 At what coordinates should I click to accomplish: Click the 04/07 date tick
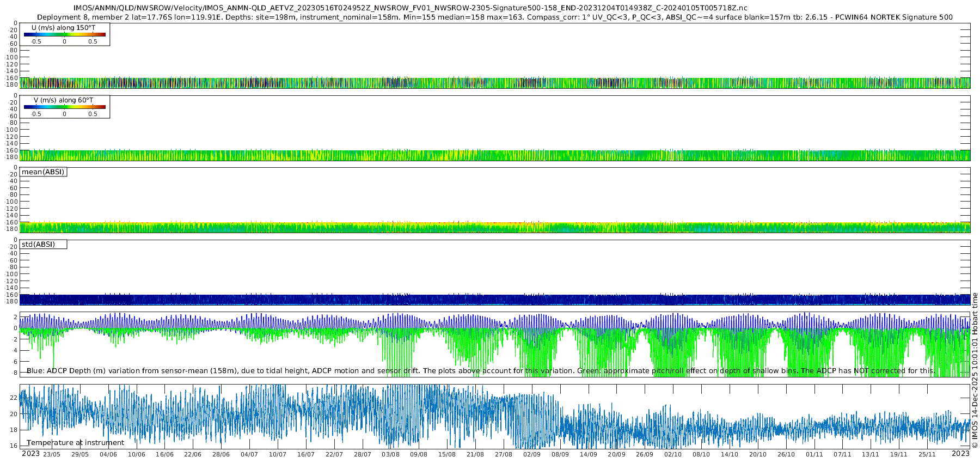249,454
